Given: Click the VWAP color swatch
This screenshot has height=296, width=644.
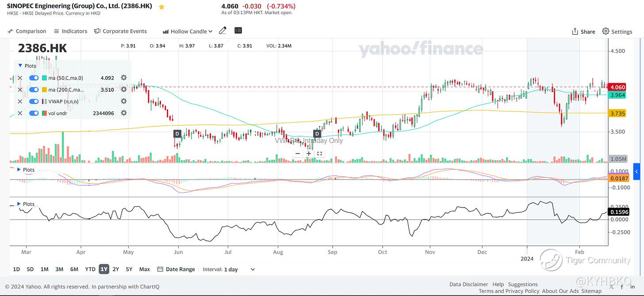Looking at the screenshot, I should coord(44,101).
